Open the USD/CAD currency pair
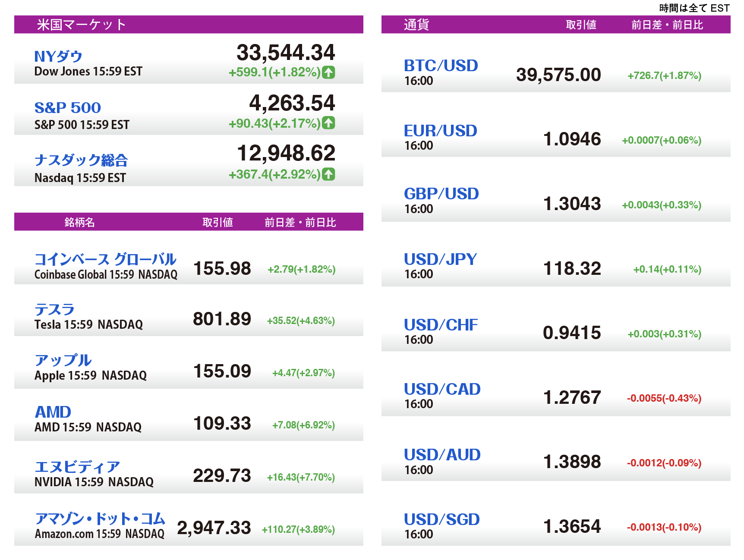 (442, 389)
